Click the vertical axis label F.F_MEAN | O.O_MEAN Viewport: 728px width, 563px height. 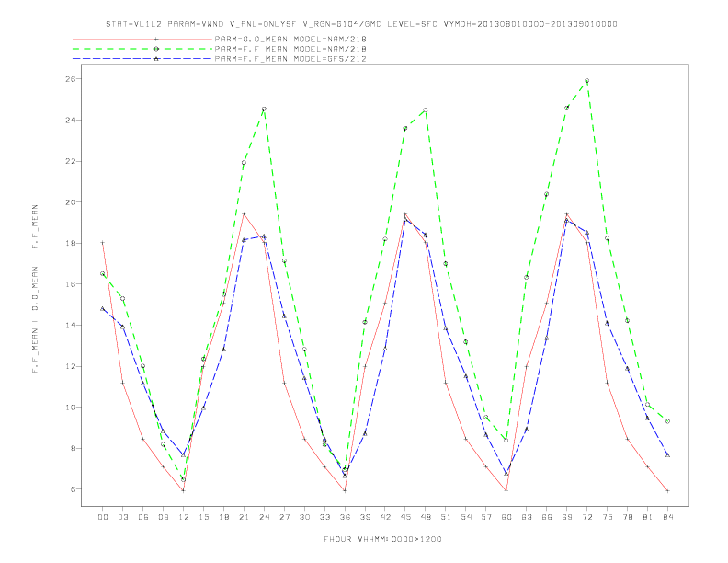point(35,289)
